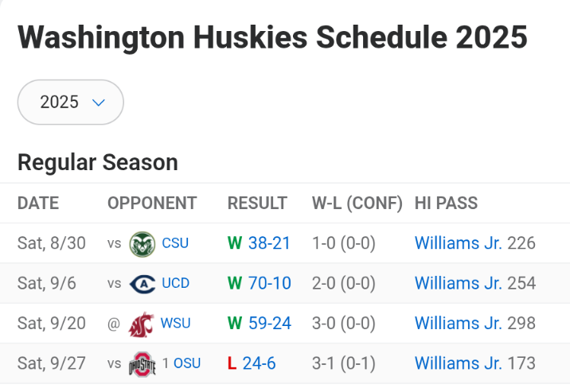Click the HI PASS column header
This screenshot has width=570, height=392.
pyautogui.click(x=446, y=204)
